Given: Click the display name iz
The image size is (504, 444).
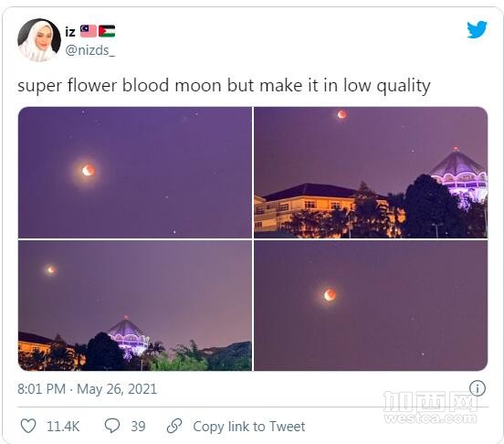Looking at the screenshot, I should pyautogui.click(x=70, y=32).
